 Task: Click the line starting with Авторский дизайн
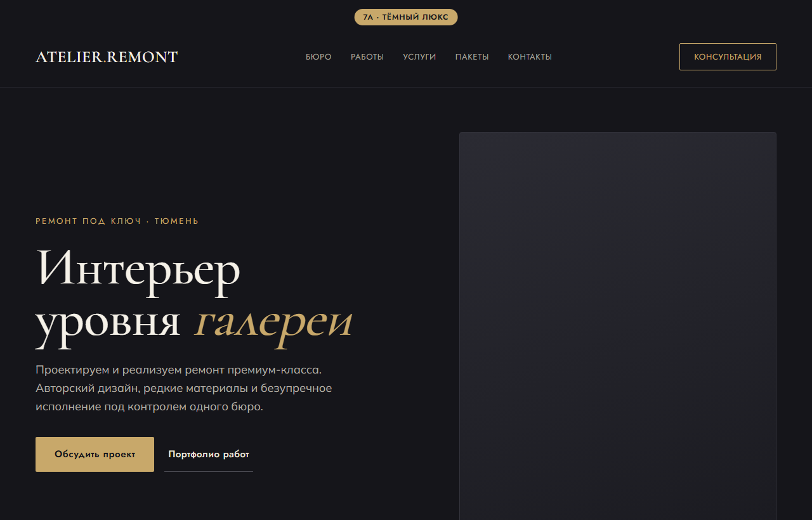point(184,388)
